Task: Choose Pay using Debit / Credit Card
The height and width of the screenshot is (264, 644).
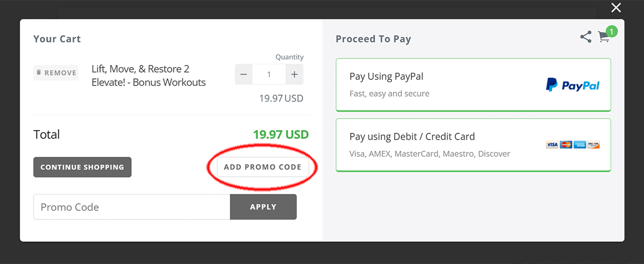Action: coord(473,145)
